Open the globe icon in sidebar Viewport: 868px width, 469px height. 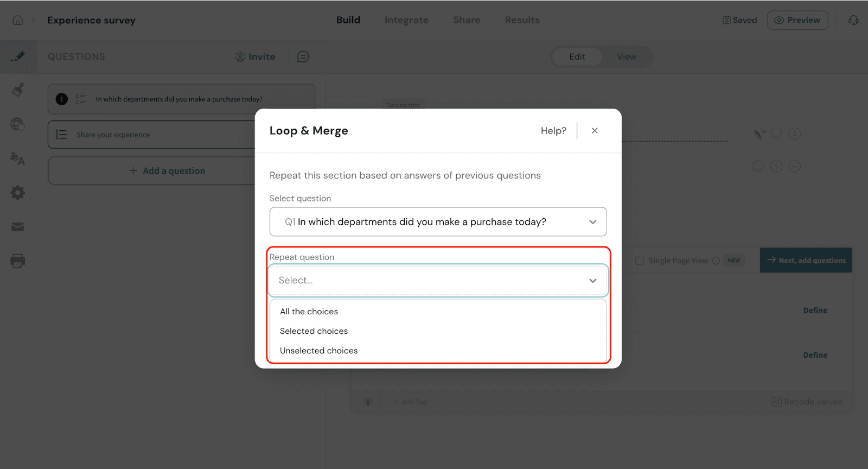18,124
